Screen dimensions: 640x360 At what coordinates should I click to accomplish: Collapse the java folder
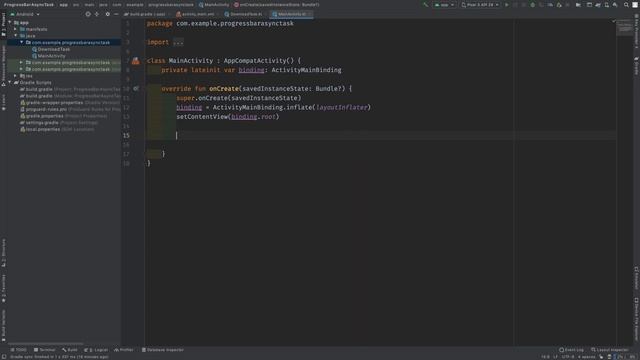click(16, 36)
